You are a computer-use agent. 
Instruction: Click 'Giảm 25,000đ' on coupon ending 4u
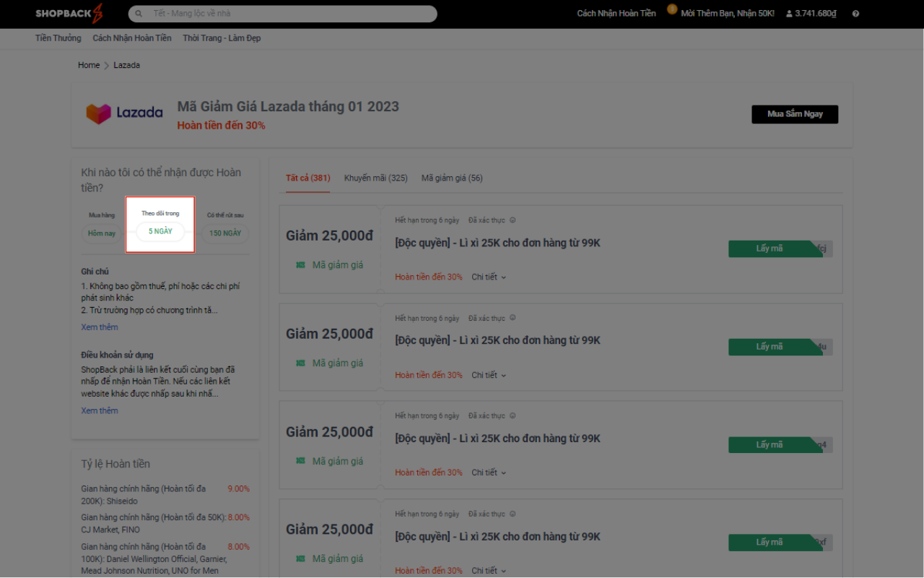[329, 334]
